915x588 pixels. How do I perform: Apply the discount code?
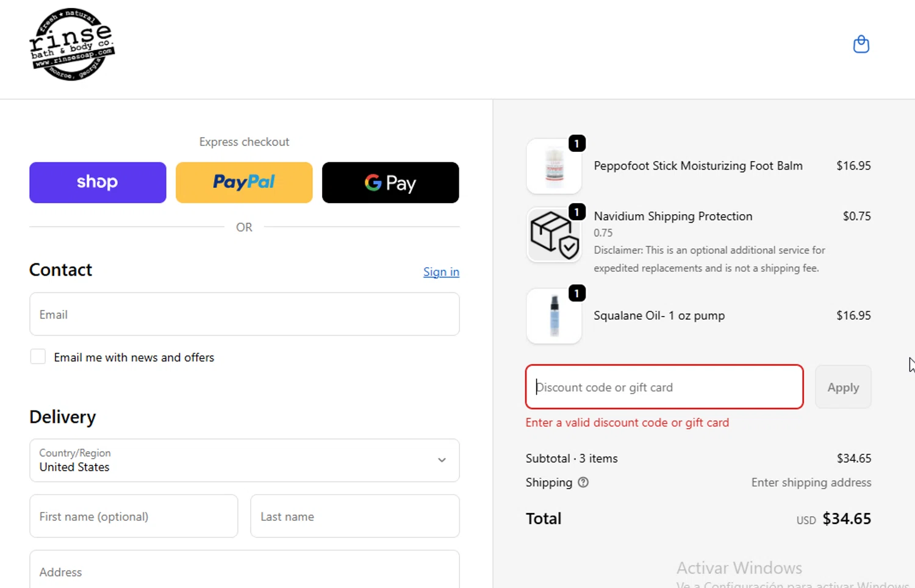843,387
